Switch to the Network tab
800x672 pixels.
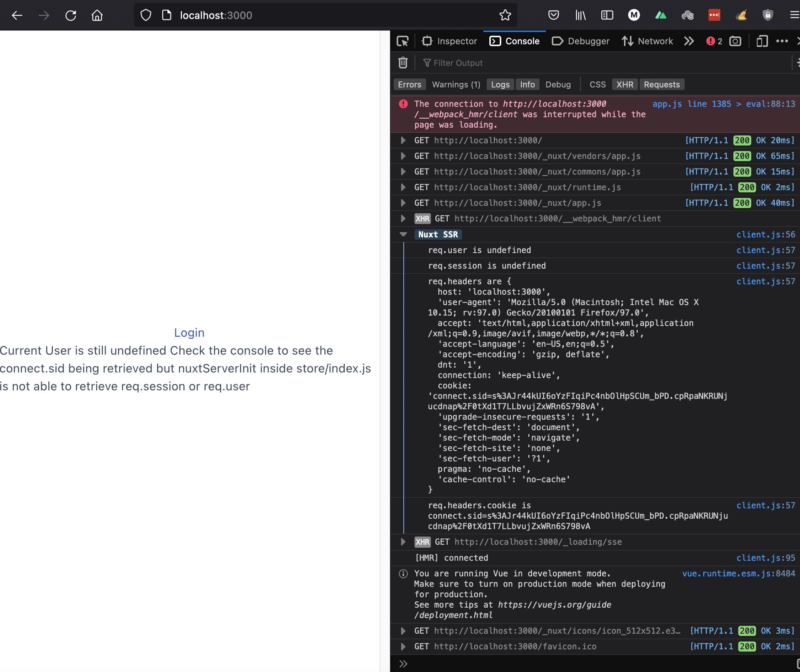647,41
